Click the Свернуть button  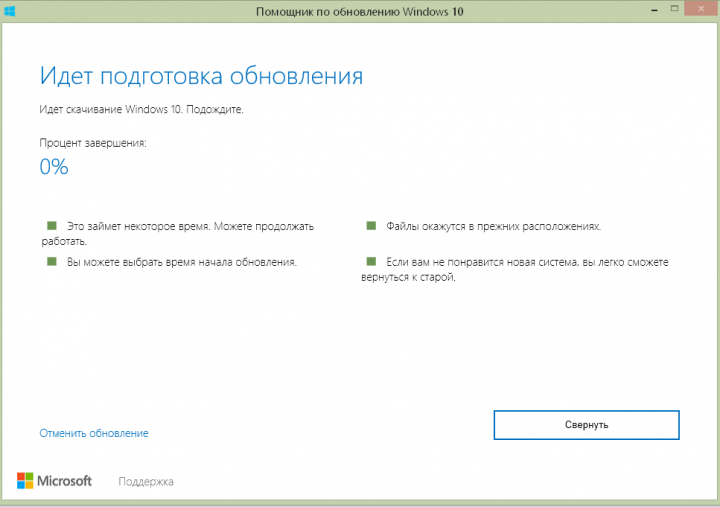point(586,425)
